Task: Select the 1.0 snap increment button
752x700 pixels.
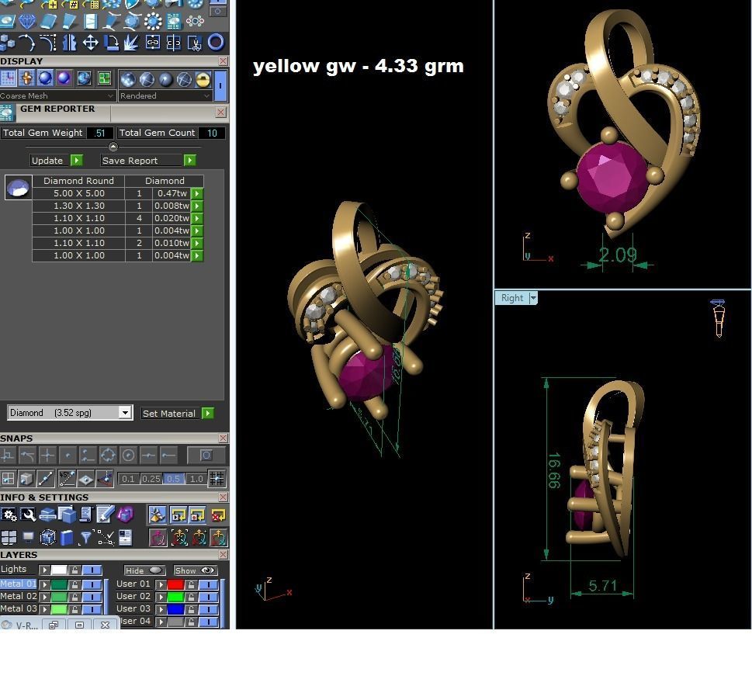Action: coord(196,479)
